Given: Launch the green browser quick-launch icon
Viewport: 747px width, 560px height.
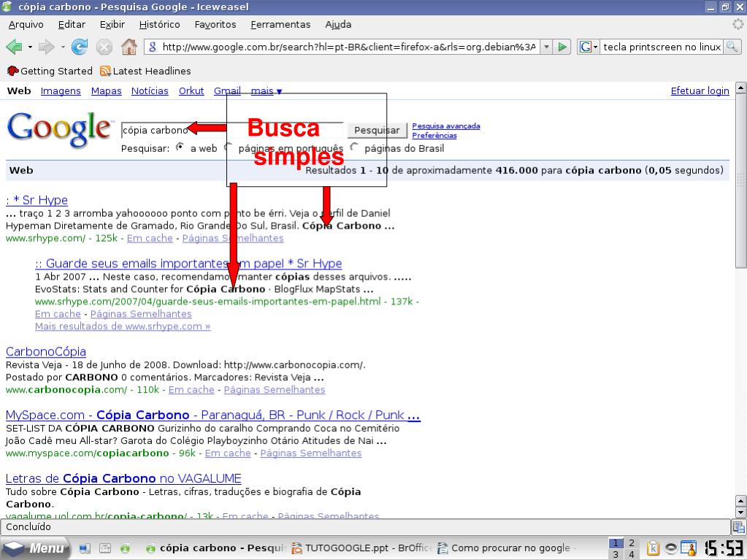Looking at the screenshot, I should (126, 548).
